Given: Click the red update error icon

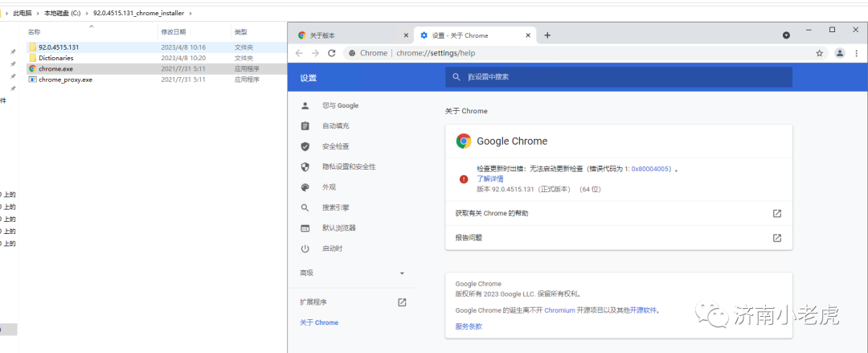Looking at the screenshot, I should [x=464, y=179].
